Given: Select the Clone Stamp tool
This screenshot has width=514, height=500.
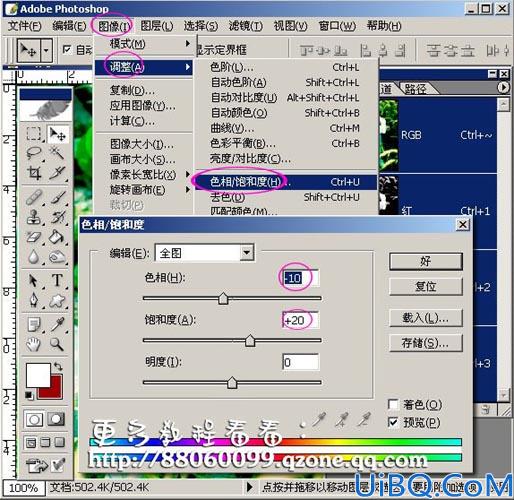Looking at the screenshot, I should coord(34,217).
